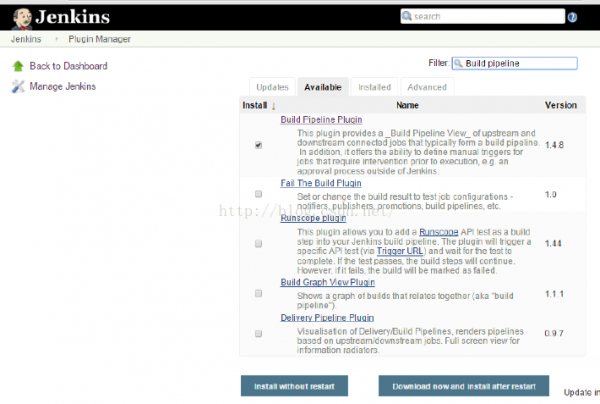Click version 1.1.1 of Build Graph View

(x=554, y=294)
